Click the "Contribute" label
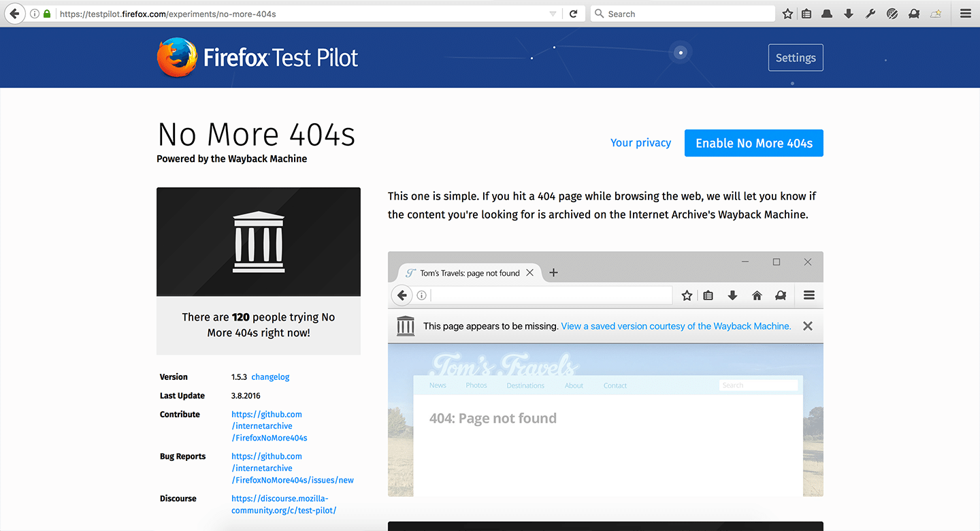 180,415
